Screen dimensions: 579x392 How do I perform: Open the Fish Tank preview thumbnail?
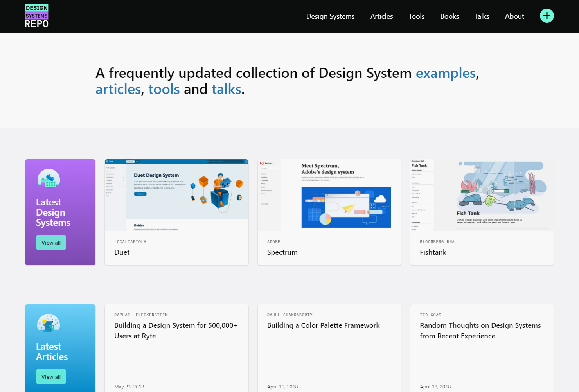[482, 195]
